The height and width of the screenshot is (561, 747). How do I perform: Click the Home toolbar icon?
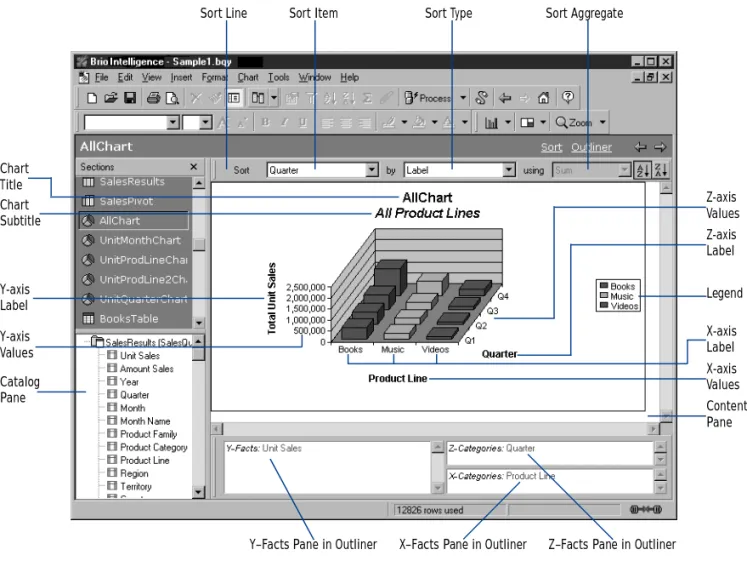coord(544,98)
